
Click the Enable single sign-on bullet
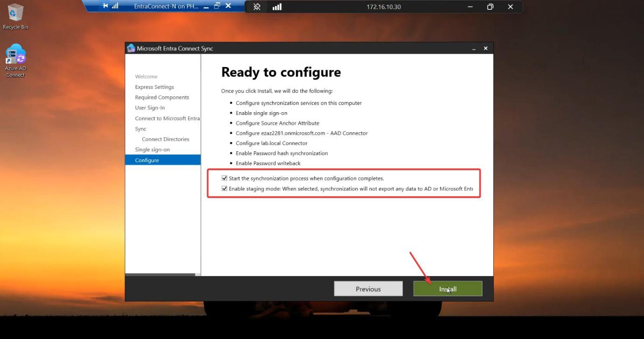tap(261, 113)
